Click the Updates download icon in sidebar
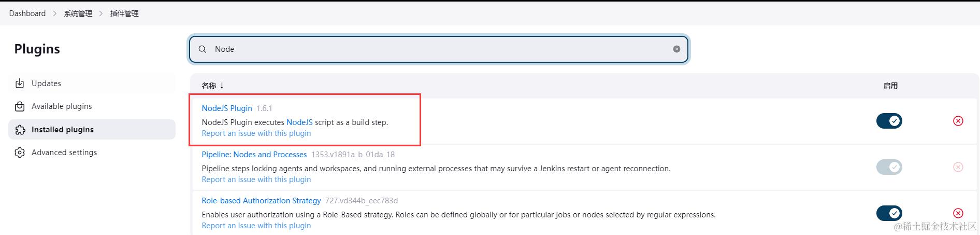Screen dimensions: 980x235 (20, 84)
